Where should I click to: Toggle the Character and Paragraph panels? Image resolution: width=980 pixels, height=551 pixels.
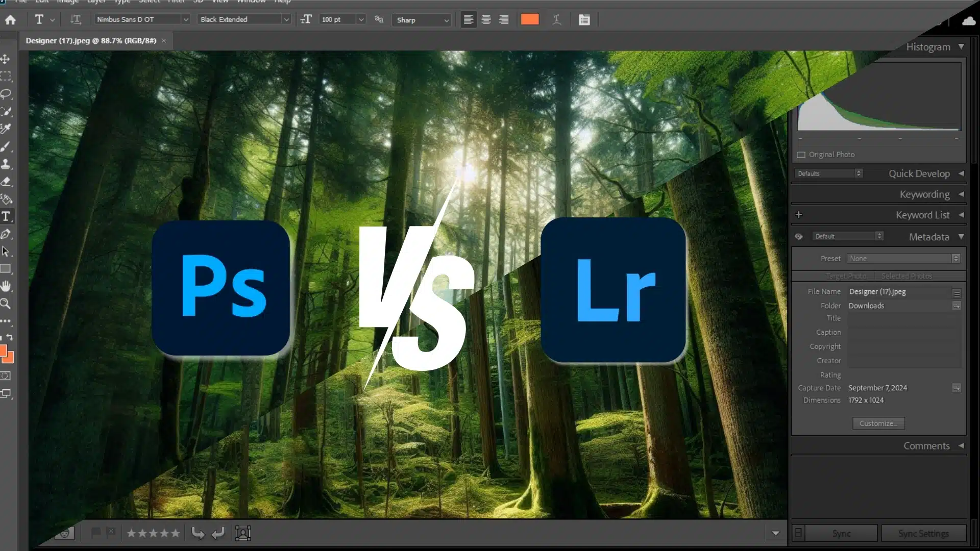point(584,19)
